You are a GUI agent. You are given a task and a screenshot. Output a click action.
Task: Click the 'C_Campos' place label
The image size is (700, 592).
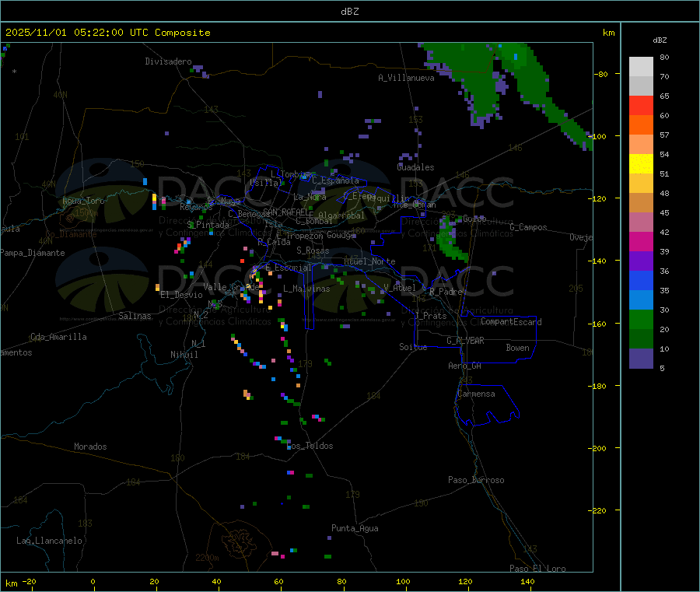(x=529, y=227)
